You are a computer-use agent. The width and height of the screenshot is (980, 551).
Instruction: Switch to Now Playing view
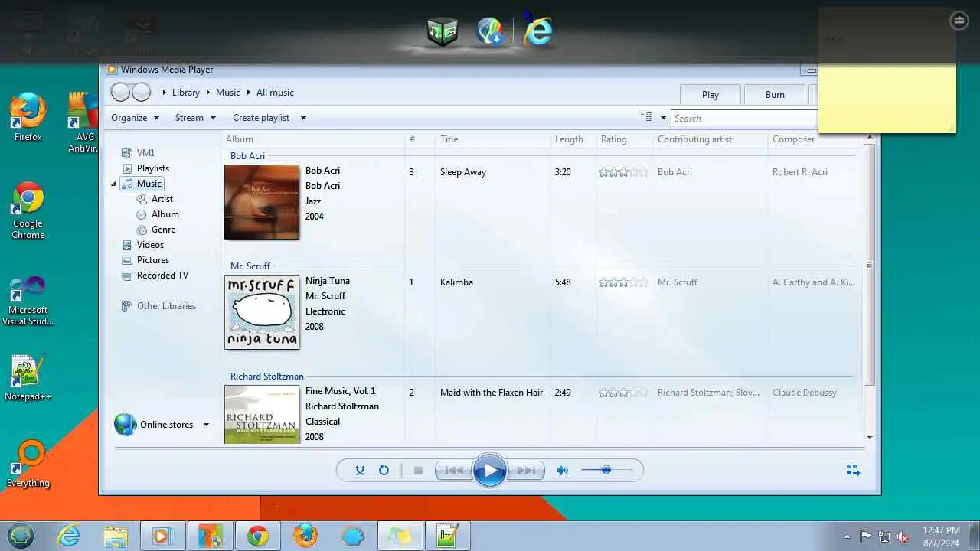coord(853,470)
